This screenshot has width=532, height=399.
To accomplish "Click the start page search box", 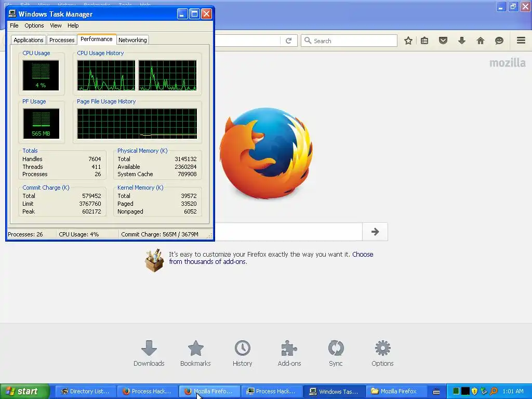I will (288, 232).
